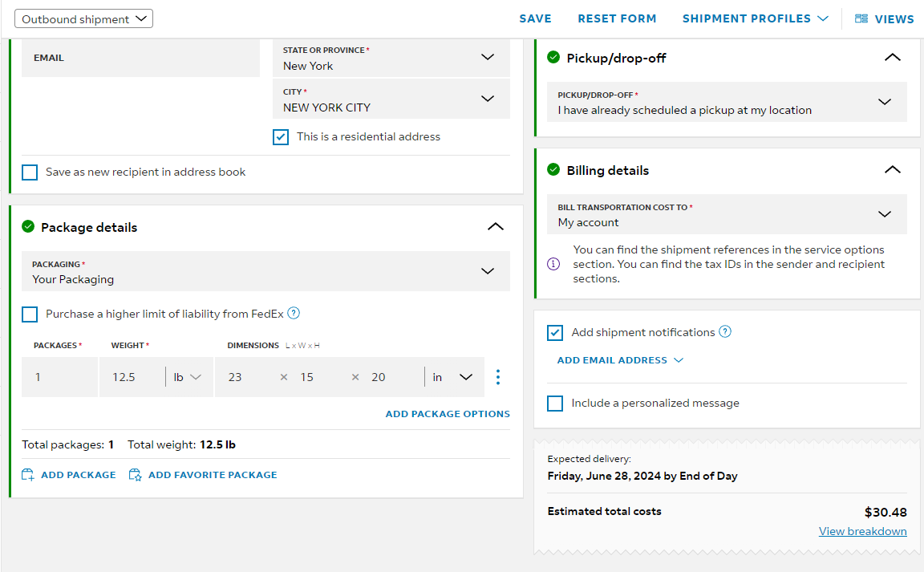Click the Package details green check icon
924x572 pixels.
pyautogui.click(x=28, y=226)
